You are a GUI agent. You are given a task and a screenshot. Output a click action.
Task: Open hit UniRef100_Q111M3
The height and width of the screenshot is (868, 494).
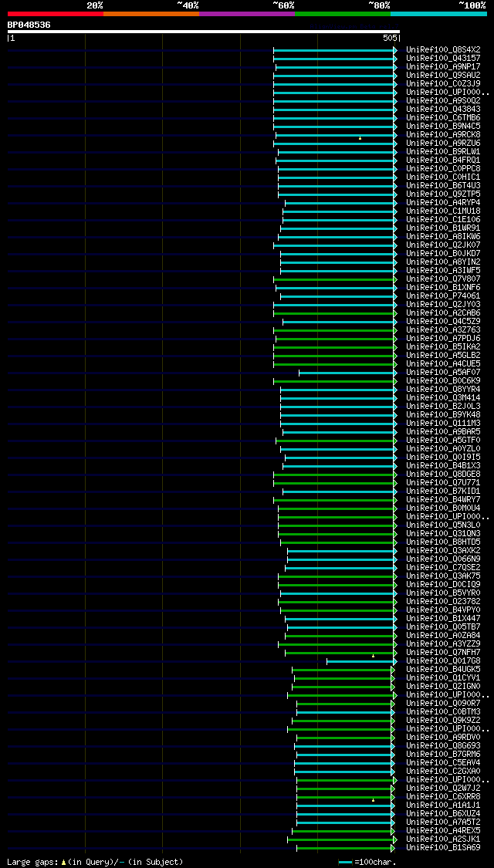[443, 423]
